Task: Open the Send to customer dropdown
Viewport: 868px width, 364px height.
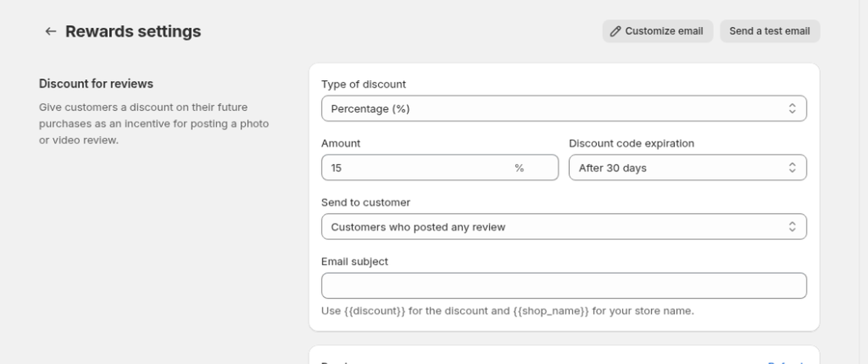Action: pyautogui.click(x=564, y=227)
